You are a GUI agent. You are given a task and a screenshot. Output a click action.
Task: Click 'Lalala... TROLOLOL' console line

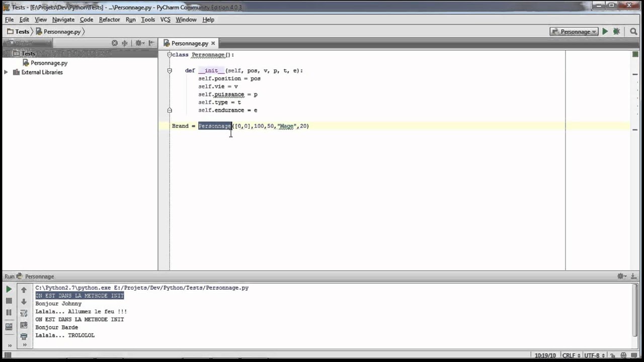(65, 335)
